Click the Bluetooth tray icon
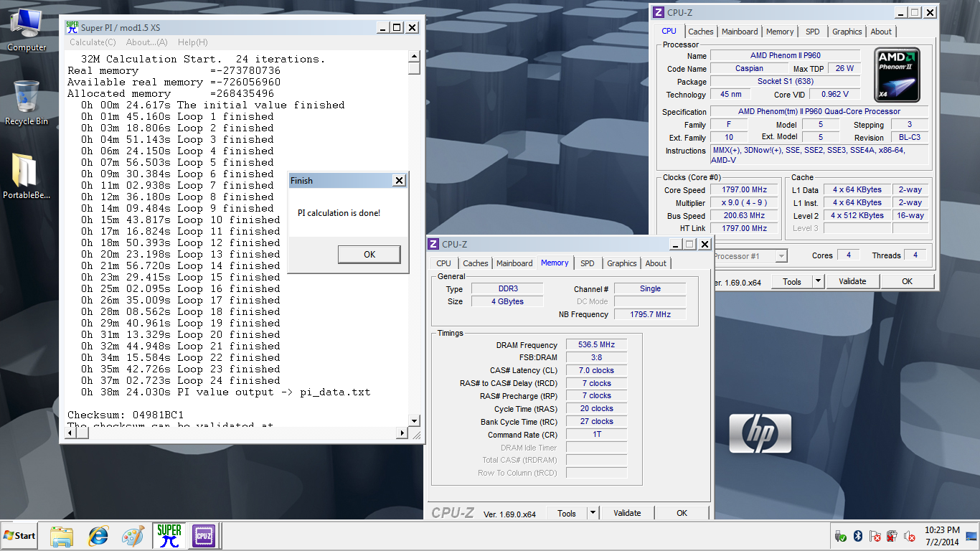The image size is (980, 551). point(857,536)
